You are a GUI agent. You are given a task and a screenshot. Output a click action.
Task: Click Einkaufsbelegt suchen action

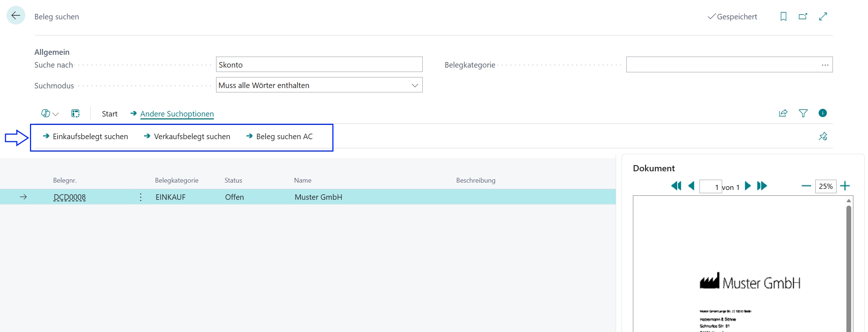click(x=90, y=137)
